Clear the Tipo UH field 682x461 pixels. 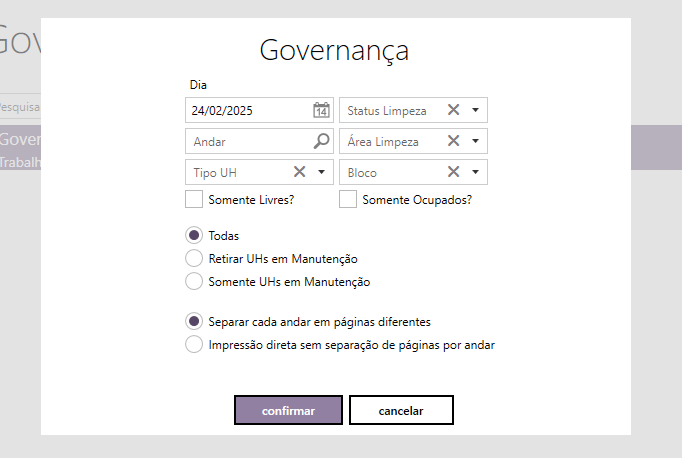pos(299,172)
